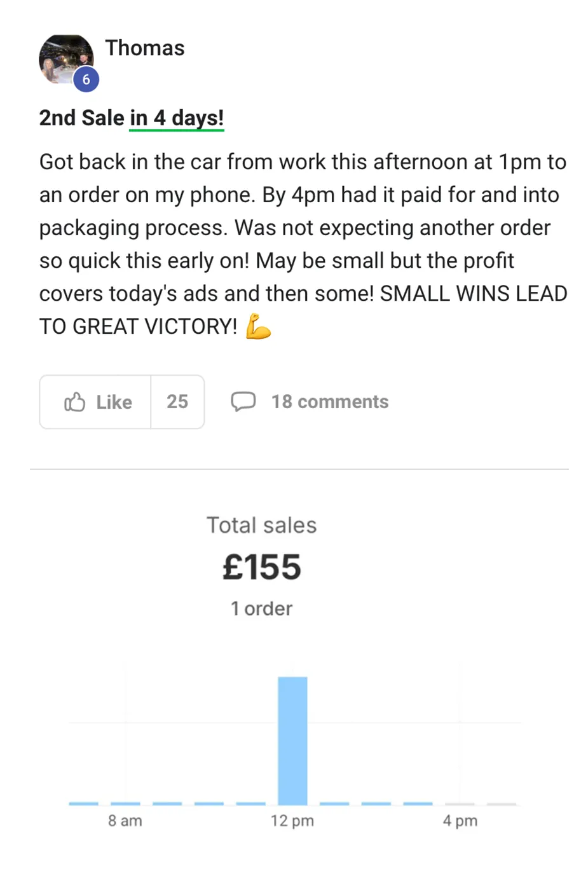588x892 pixels.
Task: Click the "1 order" label
Action: click(261, 608)
